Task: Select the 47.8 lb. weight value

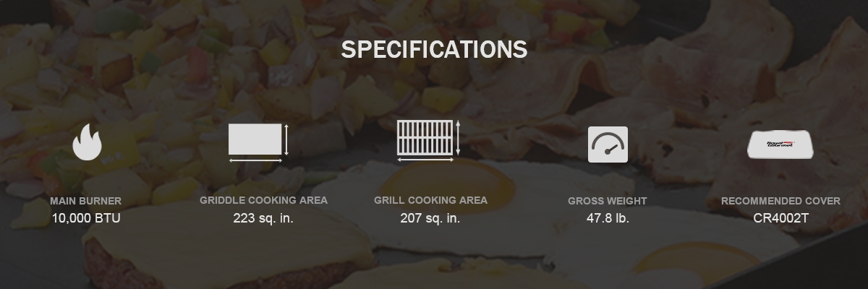Action: [608, 217]
